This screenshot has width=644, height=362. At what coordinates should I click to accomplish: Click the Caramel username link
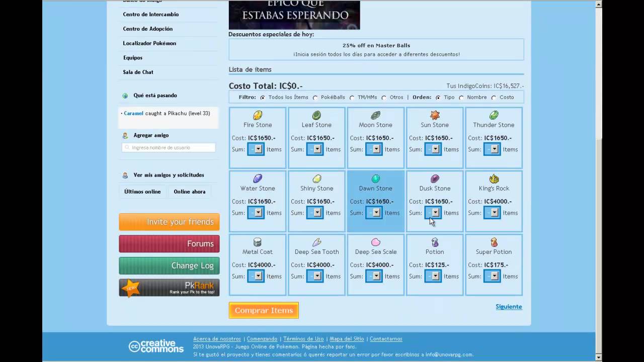(x=134, y=114)
